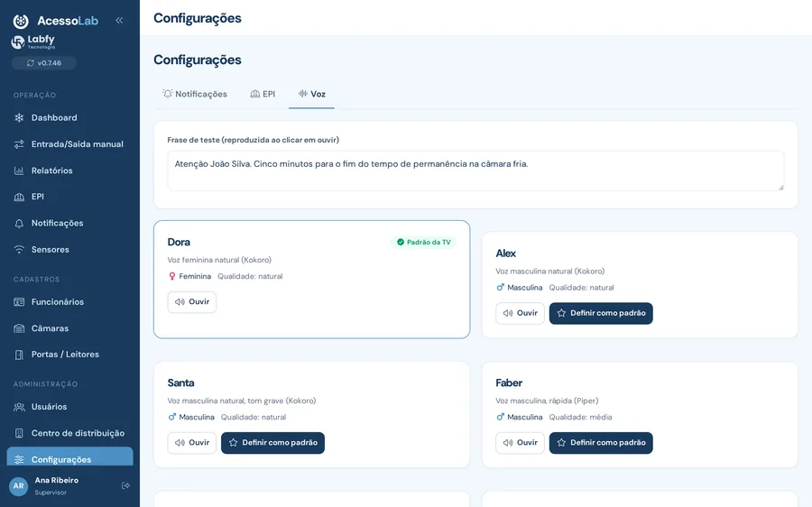Click the Câmaras warehouse icon
This screenshot has width=812, height=507.
tap(19, 328)
